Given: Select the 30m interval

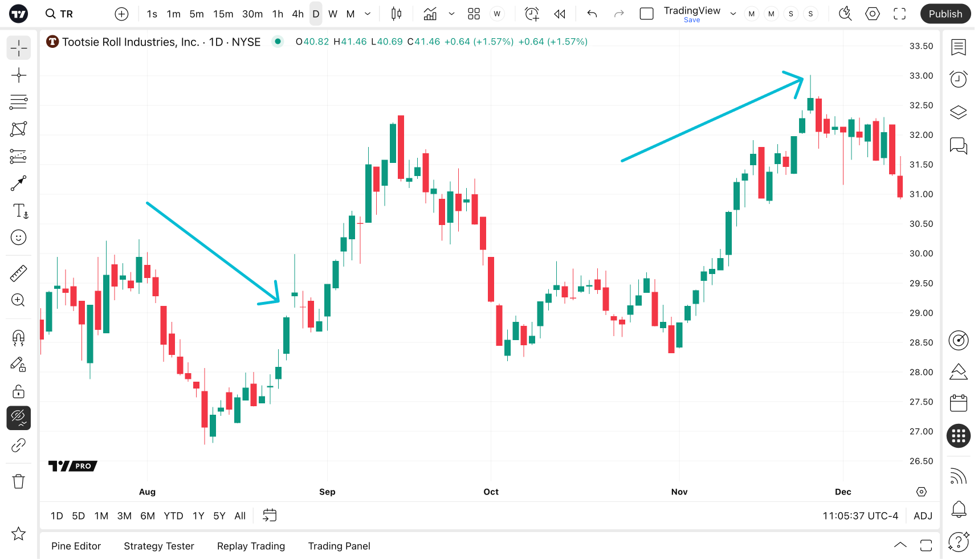Looking at the screenshot, I should (x=252, y=14).
